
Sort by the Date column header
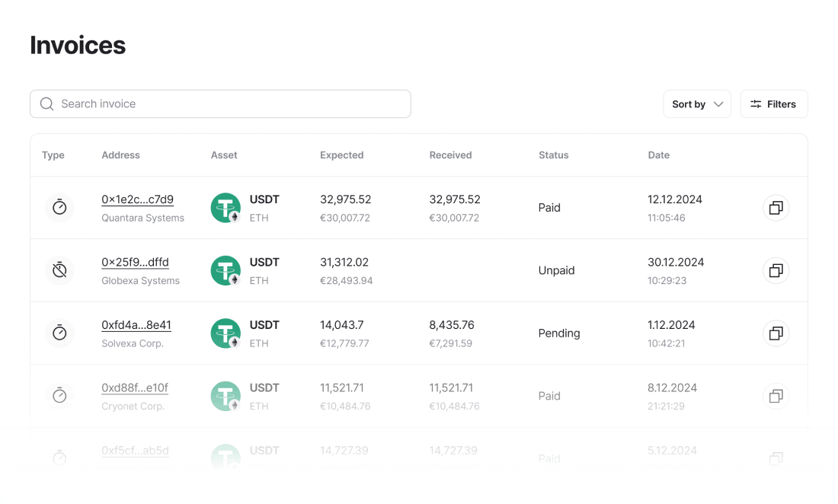(658, 155)
